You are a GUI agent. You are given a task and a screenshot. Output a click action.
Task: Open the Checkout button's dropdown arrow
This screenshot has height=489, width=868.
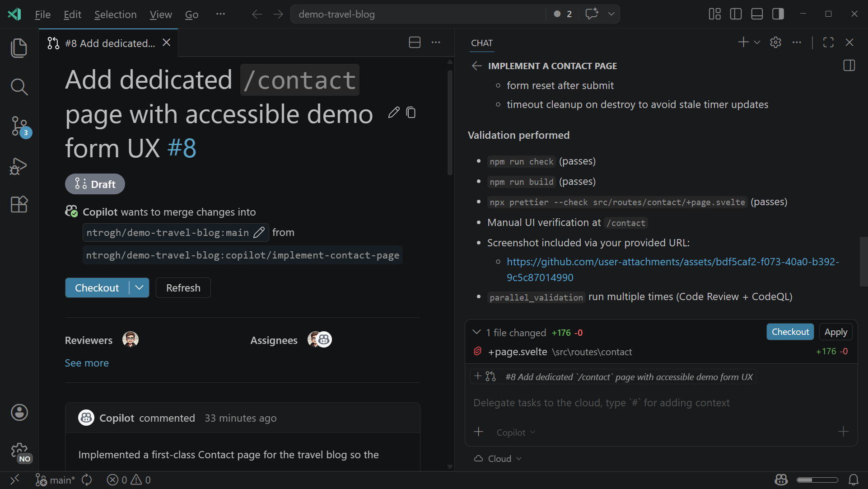pos(139,287)
